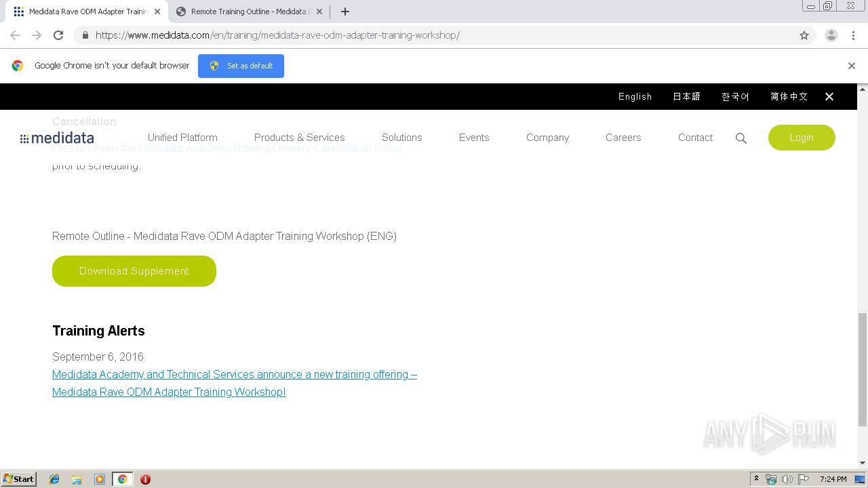868x488 pixels.
Task: Open the ODM Adapter training announcement link
Action: 235,383
